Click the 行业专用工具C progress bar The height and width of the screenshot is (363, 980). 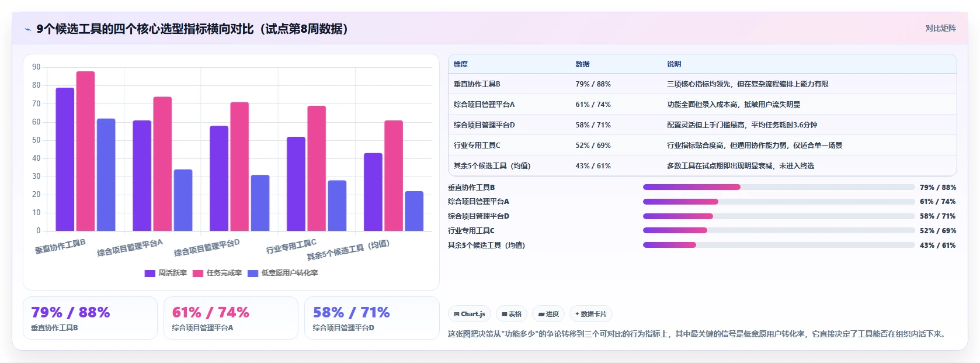(x=779, y=230)
